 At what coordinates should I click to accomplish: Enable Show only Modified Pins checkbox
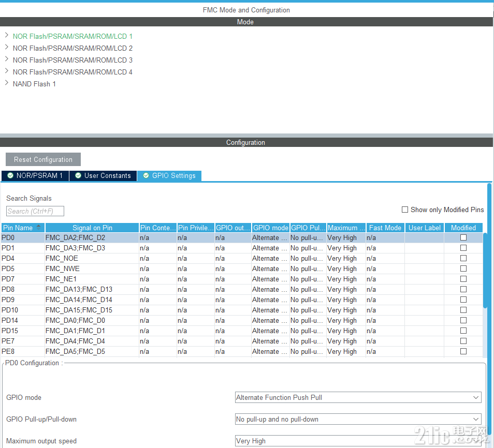[x=405, y=210]
